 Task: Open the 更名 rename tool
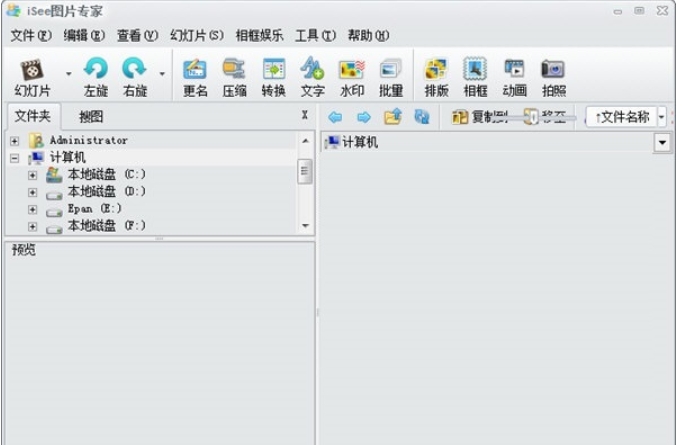tap(195, 78)
